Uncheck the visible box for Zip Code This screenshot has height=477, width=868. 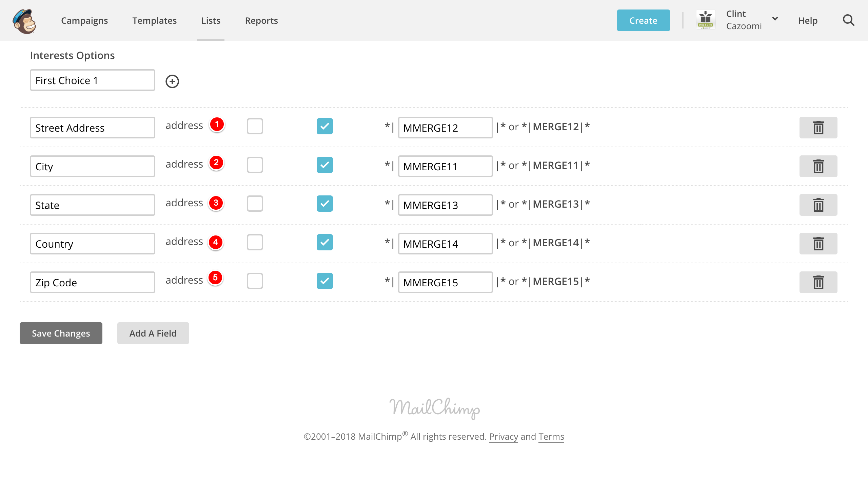[325, 281]
